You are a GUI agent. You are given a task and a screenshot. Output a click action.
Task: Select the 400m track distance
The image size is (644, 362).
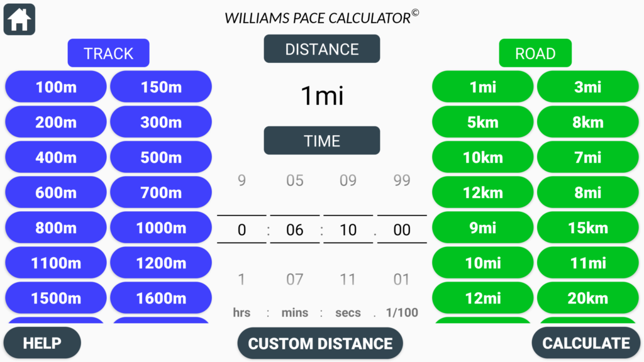tap(55, 156)
